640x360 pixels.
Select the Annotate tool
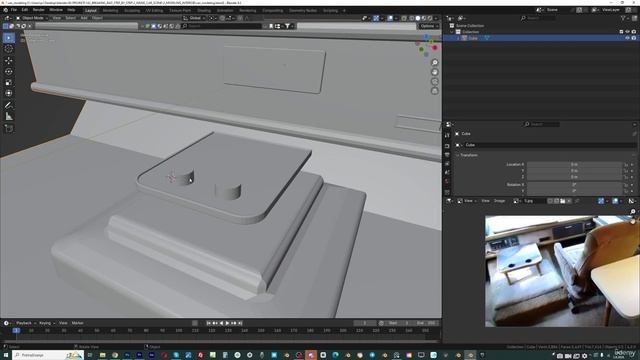9,105
